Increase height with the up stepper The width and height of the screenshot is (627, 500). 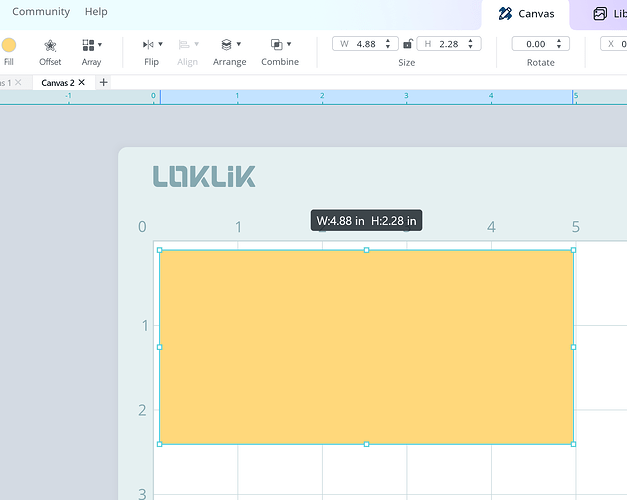pos(471,41)
